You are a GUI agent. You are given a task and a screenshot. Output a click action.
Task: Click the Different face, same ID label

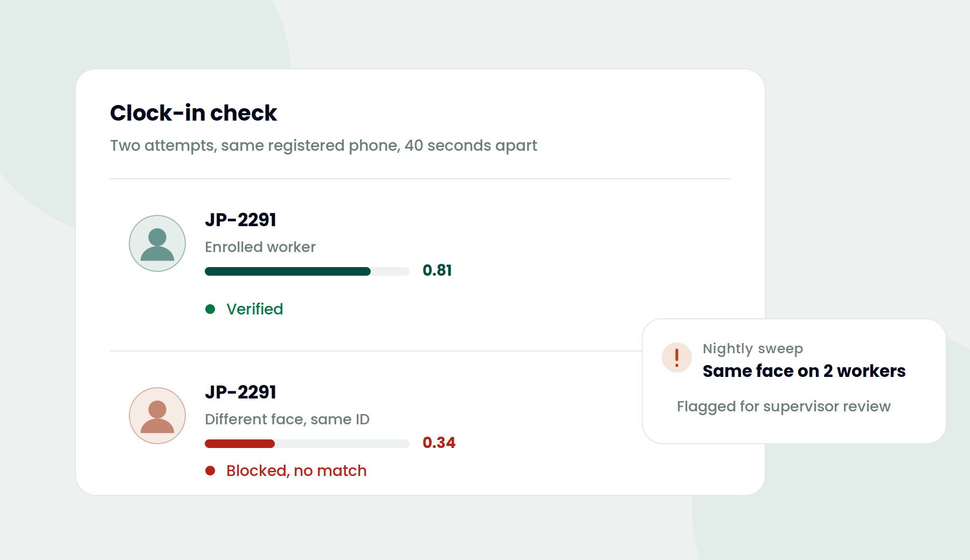[x=287, y=419]
